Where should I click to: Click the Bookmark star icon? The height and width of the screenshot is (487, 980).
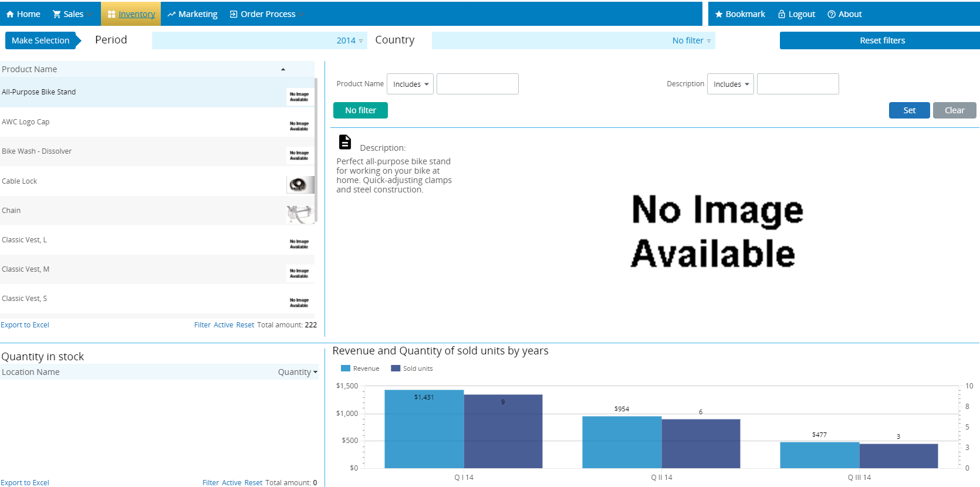[x=718, y=14]
